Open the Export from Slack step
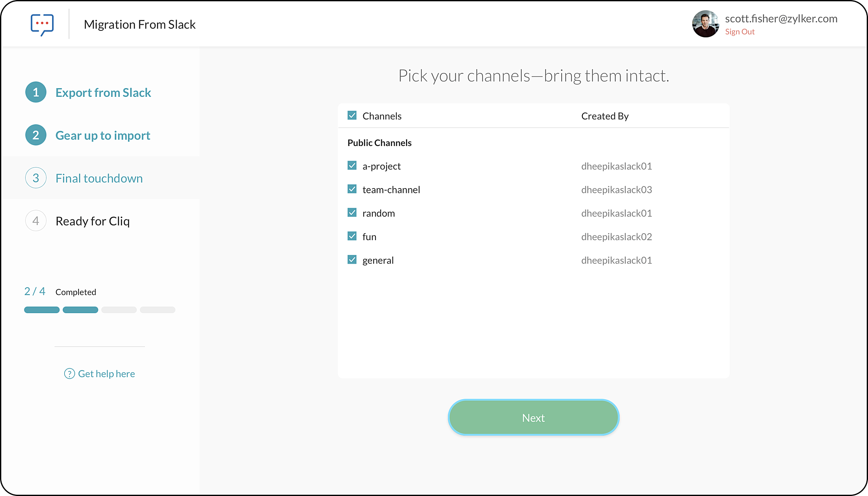The image size is (868, 496). point(103,93)
